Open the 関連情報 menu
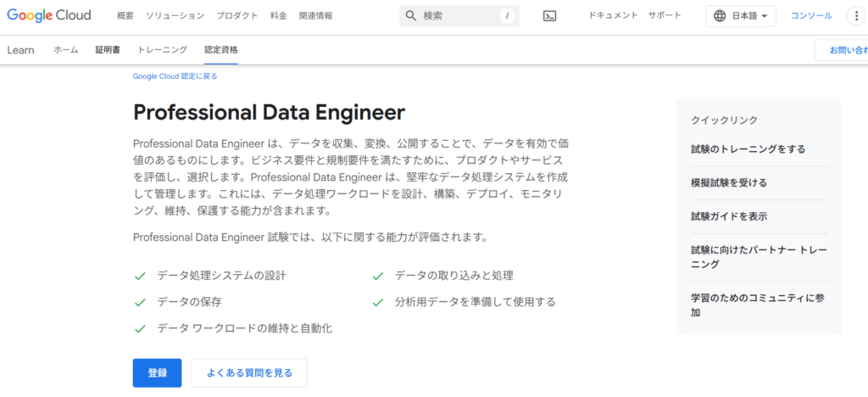 pyautogui.click(x=315, y=15)
